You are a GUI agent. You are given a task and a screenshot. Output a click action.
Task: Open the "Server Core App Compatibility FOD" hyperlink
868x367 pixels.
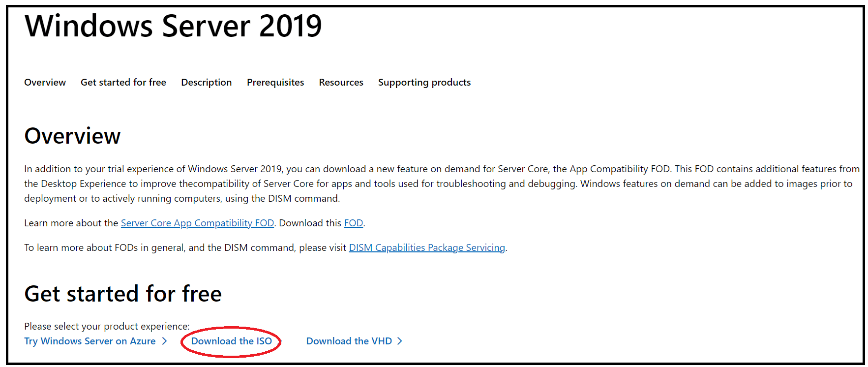[197, 223]
